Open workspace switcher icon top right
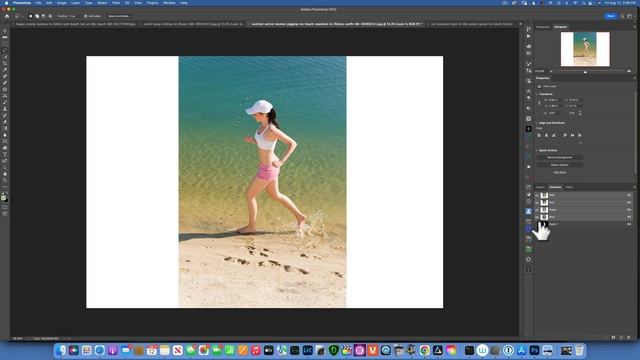640x360 pixels. click(630, 16)
